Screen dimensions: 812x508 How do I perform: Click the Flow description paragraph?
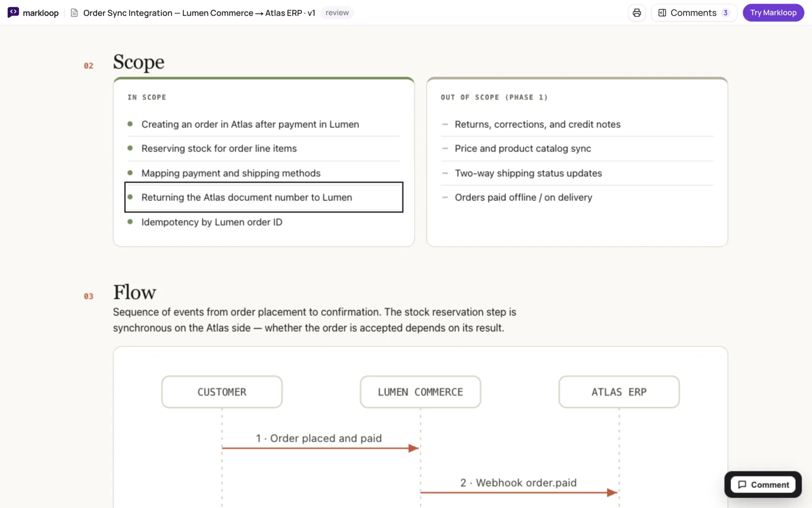click(x=315, y=320)
